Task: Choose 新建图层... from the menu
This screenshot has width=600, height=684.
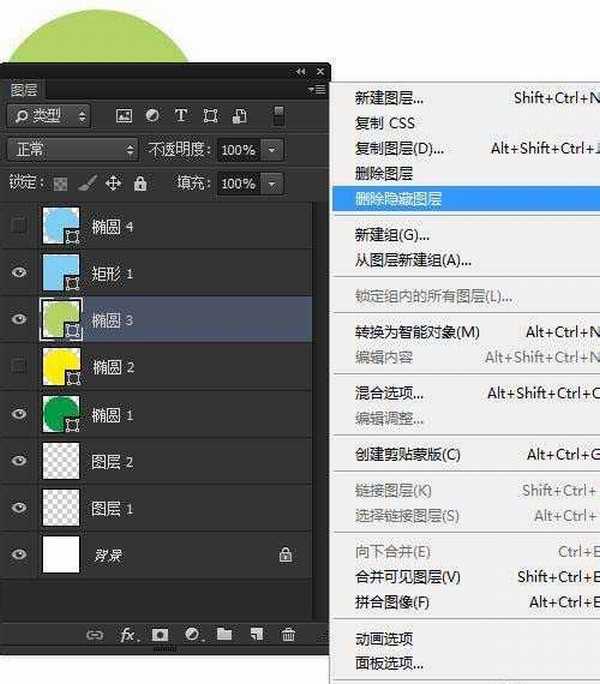Action: 466,98
